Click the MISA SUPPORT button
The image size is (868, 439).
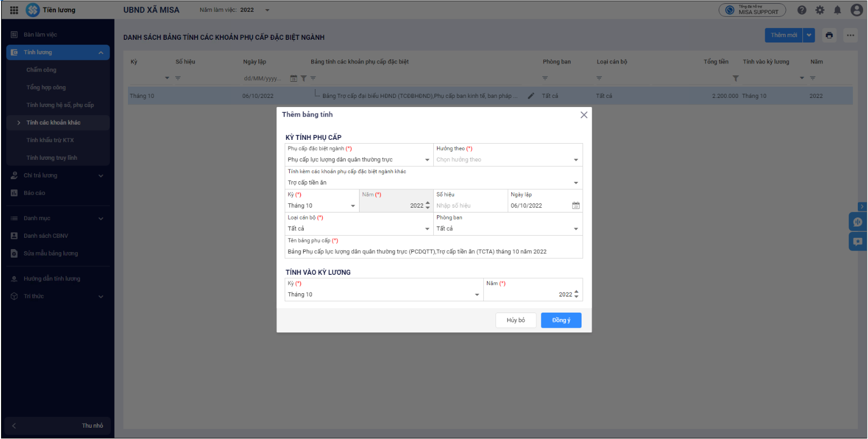click(752, 10)
